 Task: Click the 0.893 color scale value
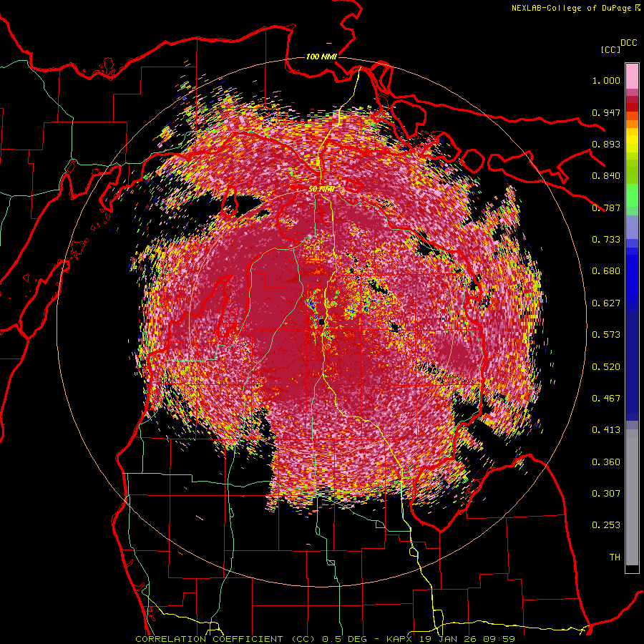coord(606,144)
